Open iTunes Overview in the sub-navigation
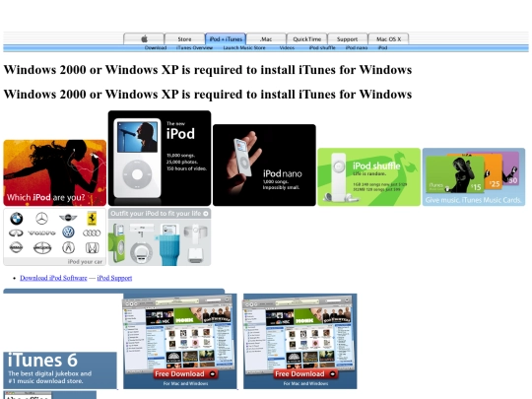This screenshot has height=399, width=532. 194,48
